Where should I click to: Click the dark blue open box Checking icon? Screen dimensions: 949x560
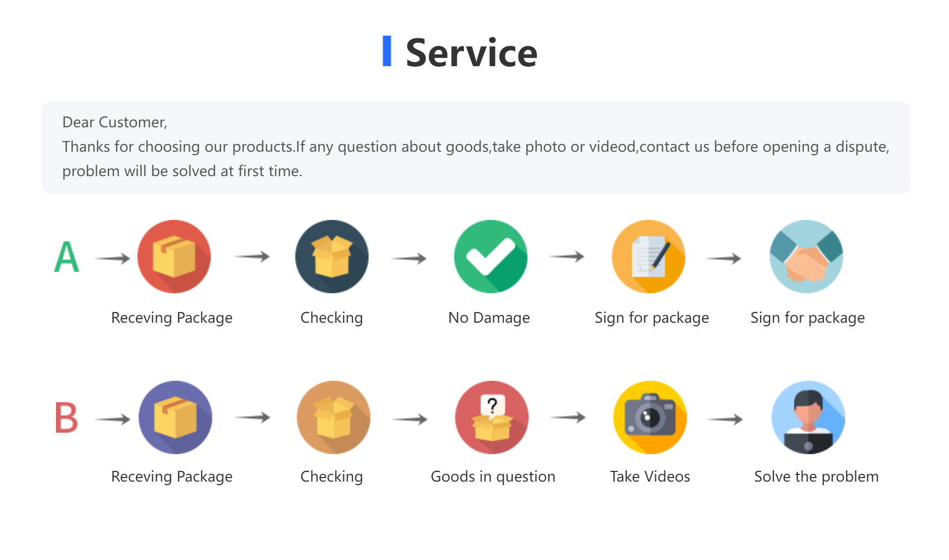point(332,257)
